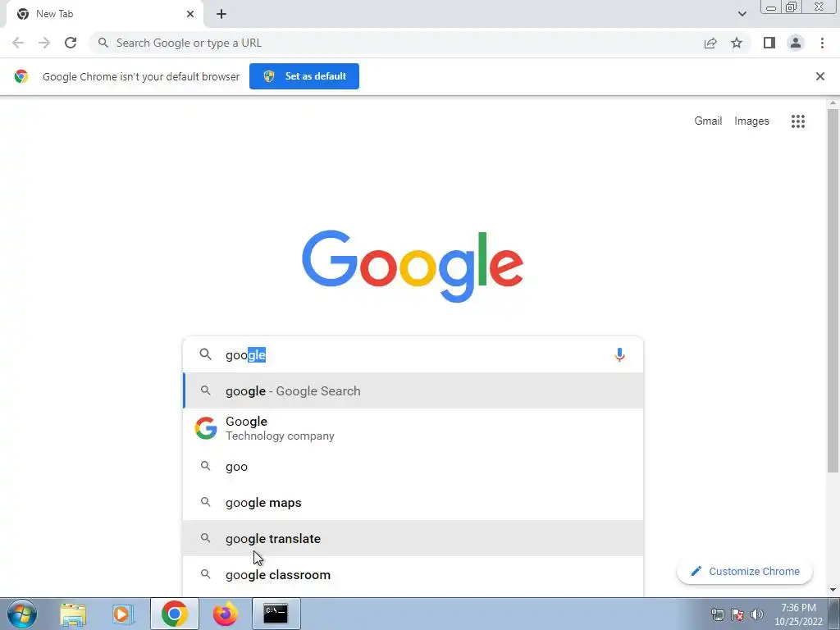
Task: Launch Firefox from the taskbar
Action: point(225,614)
